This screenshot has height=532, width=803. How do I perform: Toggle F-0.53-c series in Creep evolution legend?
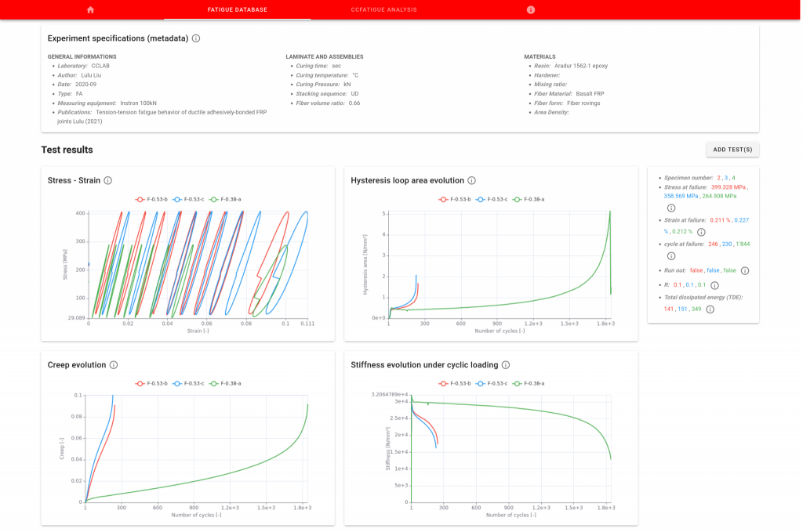188,383
